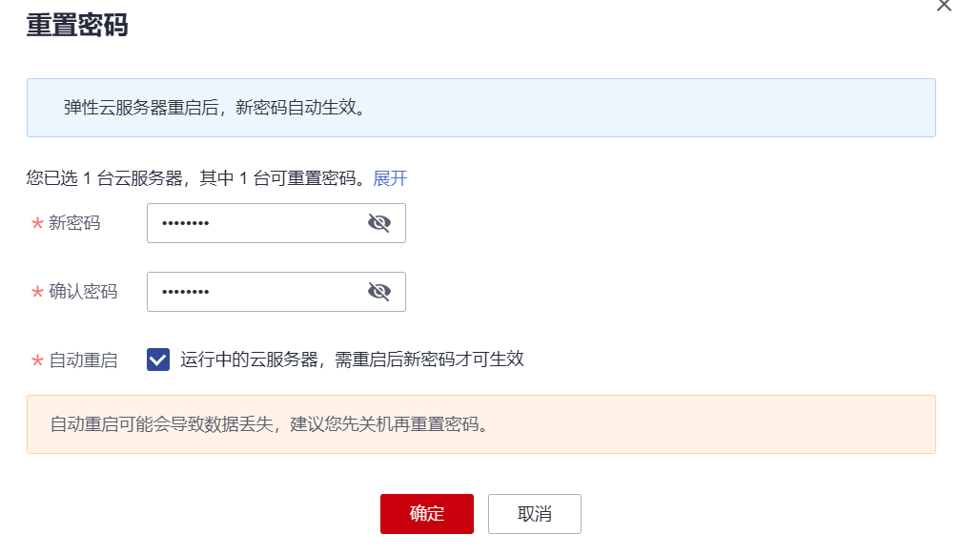This screenshot has height=555, width=980.
Task: Focus the 新密码 input field
Action: [x=276, y=223]
